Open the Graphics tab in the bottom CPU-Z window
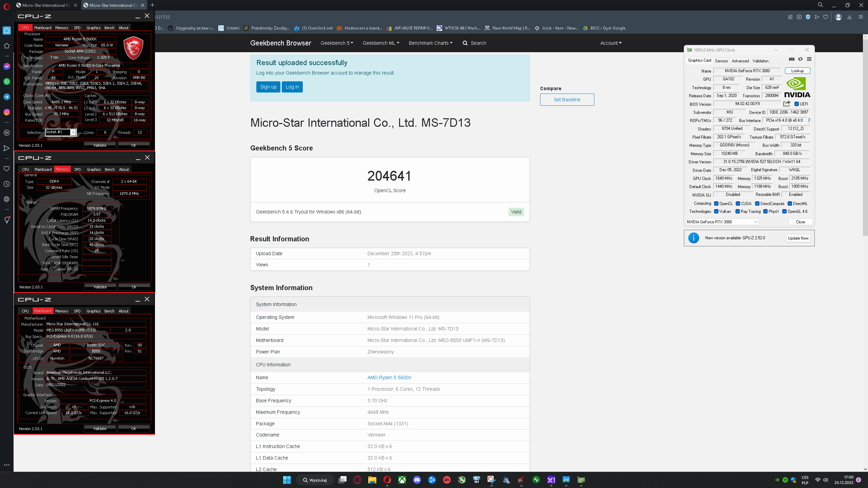Image resolution: width=868 pixels, height=488 pixels. (x=93, y=311)
